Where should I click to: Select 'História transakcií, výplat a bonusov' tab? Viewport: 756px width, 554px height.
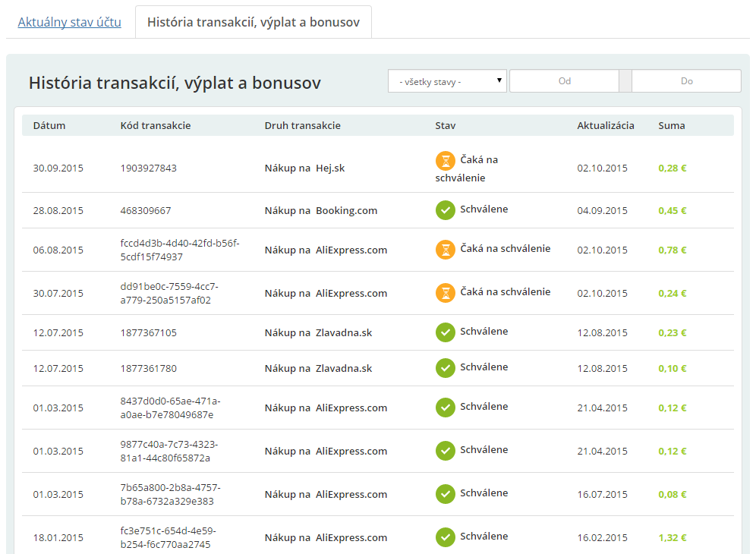(x=253, y=22)
